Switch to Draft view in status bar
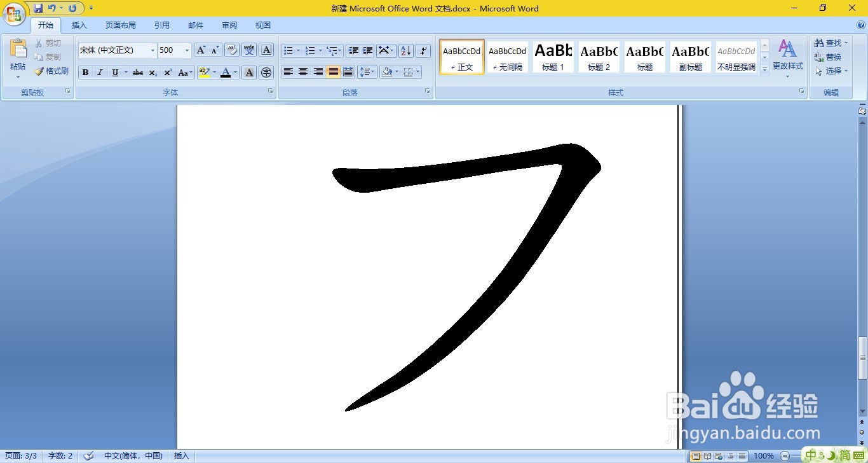The image size is (868, 463). click(x=742, y=456)
